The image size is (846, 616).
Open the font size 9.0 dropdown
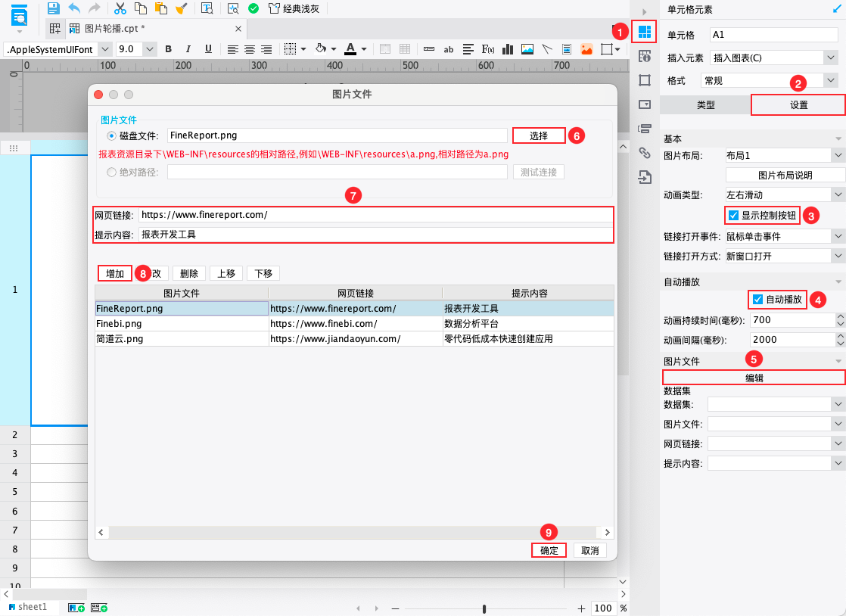150,49
